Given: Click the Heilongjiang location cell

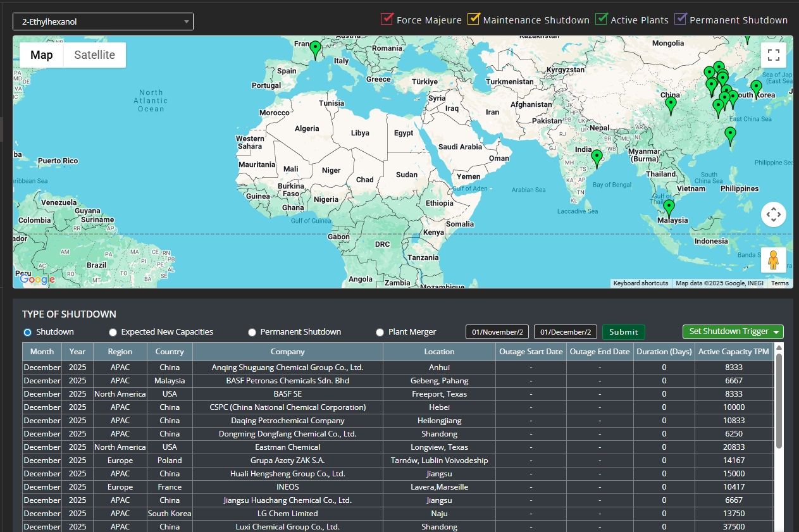Looking at the screenshot, I should coord(440,421).
